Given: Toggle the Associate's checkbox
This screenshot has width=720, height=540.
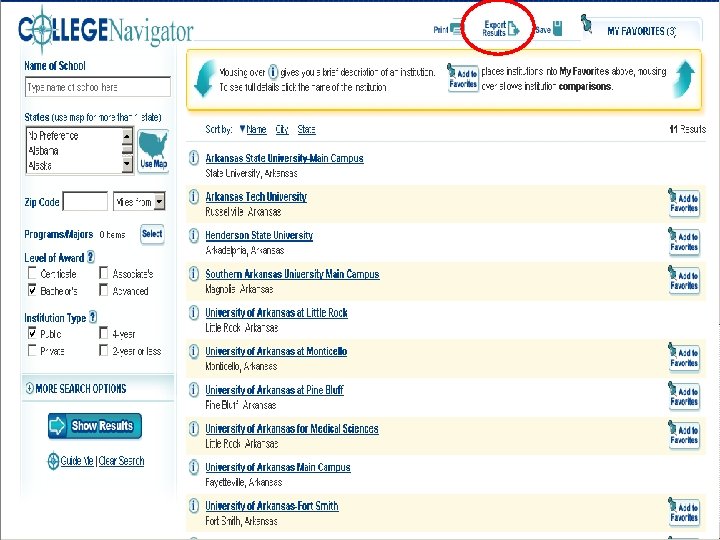Looking at the screenshot, I should [104, 273].
